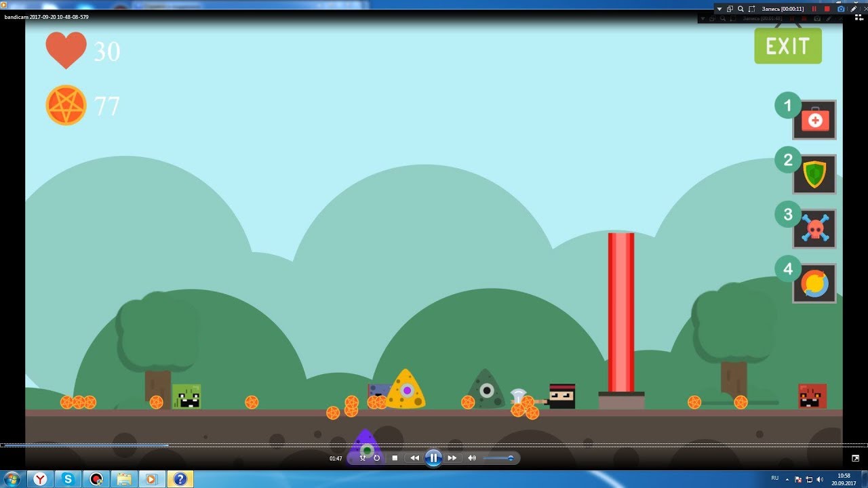Stop the Bandicam recording

tap(827, 9)
